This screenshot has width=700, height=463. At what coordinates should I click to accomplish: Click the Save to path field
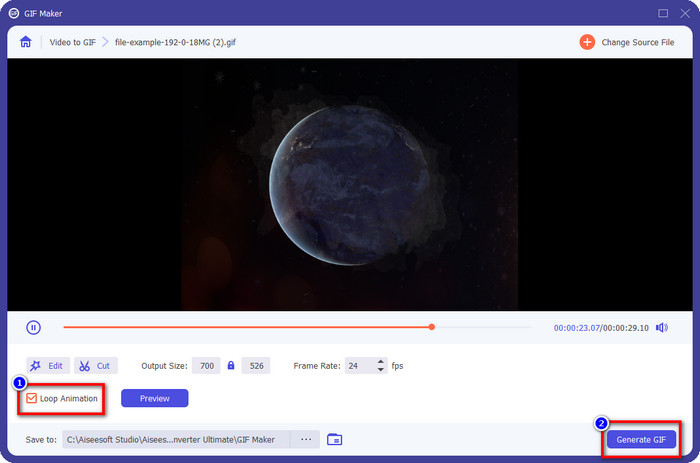point(176,439)
